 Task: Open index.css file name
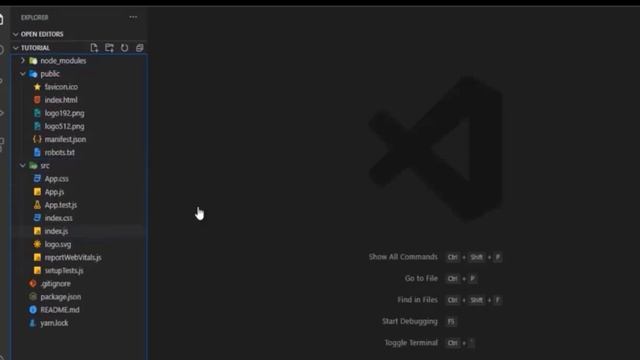point(58,218)
